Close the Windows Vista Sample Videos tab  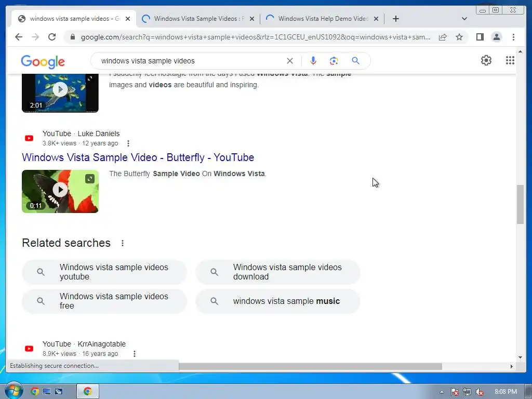pyautogui.click(x=252, y=19)
